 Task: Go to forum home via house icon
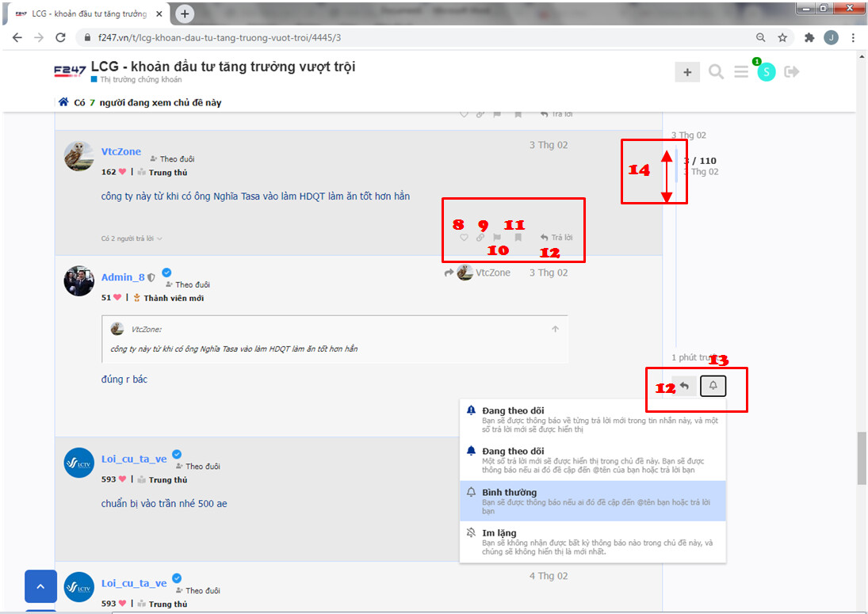pos(63,101)
